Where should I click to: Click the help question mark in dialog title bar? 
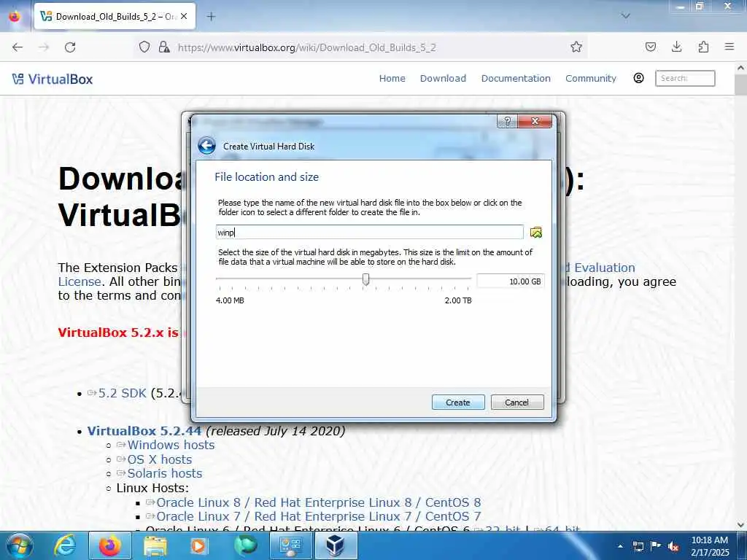coord(508,122)
